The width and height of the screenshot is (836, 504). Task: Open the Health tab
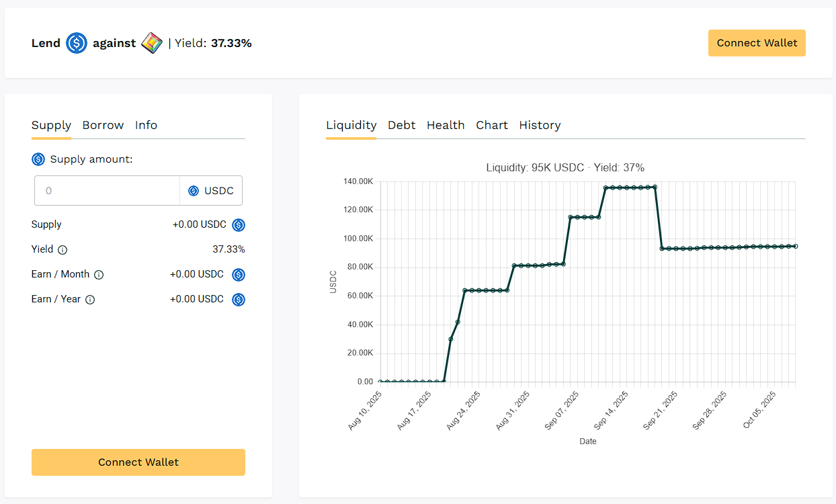pyautogui.click(x=446, y=125)
